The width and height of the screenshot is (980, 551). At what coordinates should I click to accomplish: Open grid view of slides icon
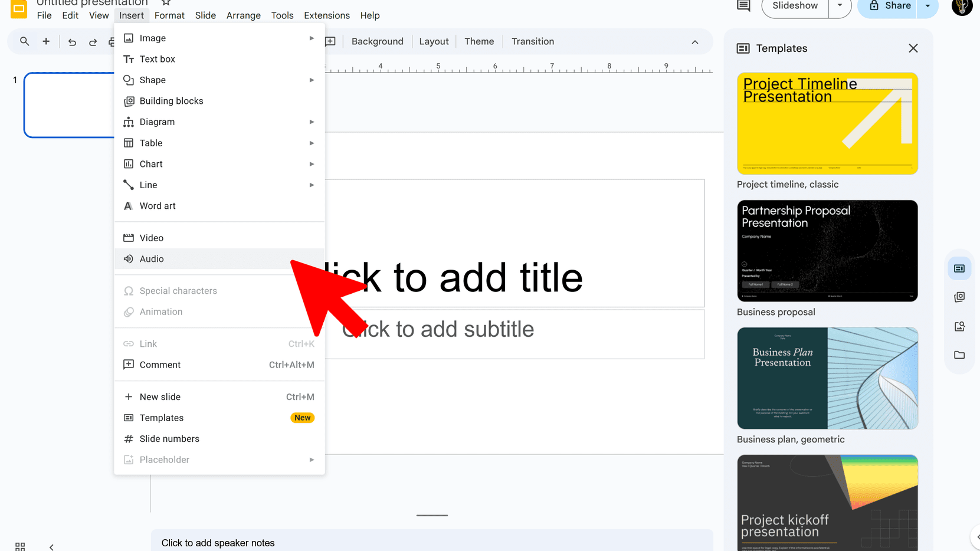[x=20, y=546]
